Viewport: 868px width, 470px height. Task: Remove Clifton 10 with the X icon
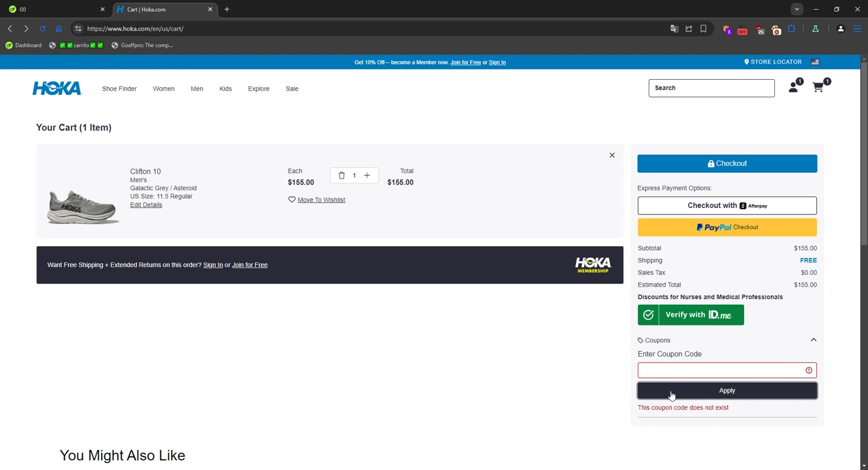point(612,155)
